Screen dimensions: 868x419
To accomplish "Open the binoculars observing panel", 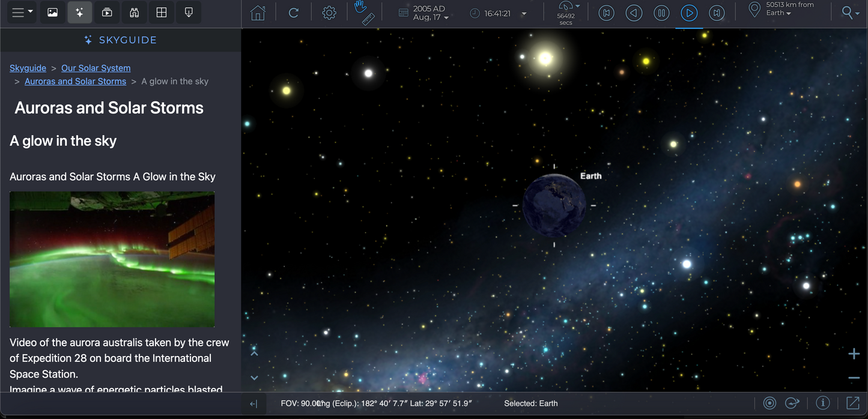I will click(x=134, y=13).
